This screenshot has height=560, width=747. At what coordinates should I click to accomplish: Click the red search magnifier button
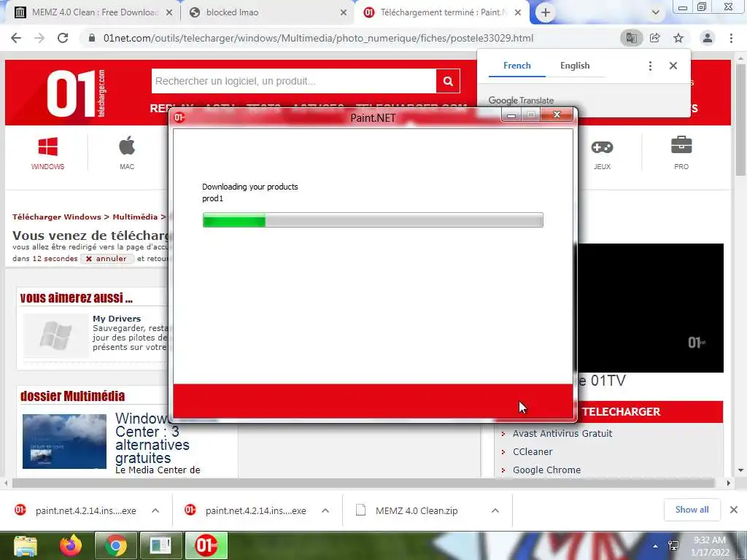coord(448,81)
